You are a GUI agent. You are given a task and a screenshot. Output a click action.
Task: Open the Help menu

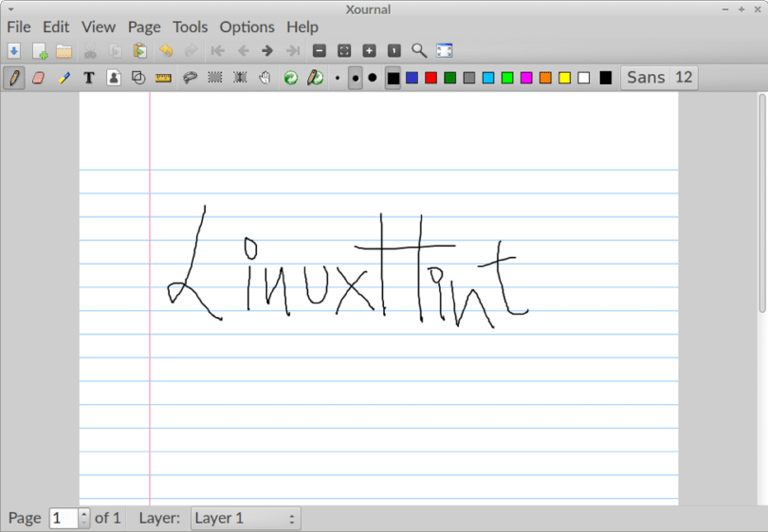click(x=302, y=27)
